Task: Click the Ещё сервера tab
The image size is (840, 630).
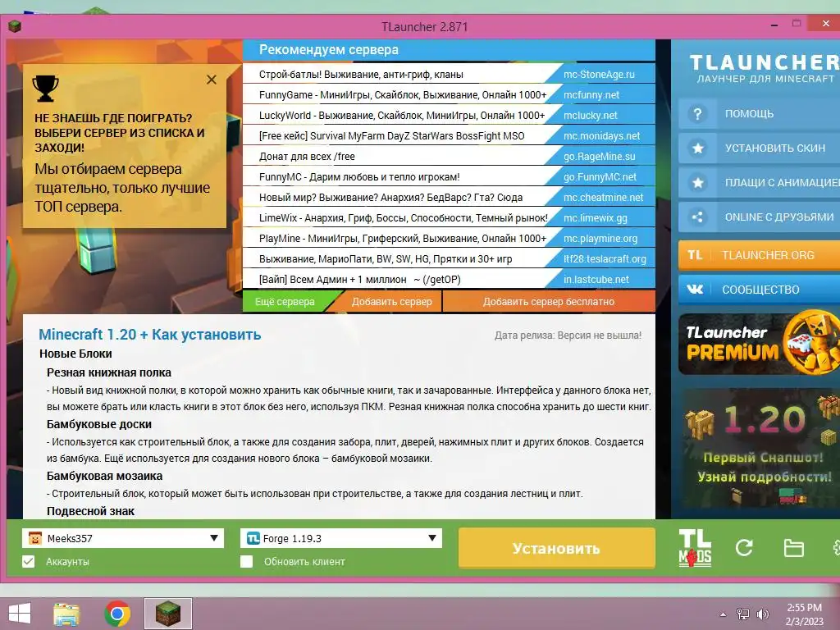Action: point(285,302)
